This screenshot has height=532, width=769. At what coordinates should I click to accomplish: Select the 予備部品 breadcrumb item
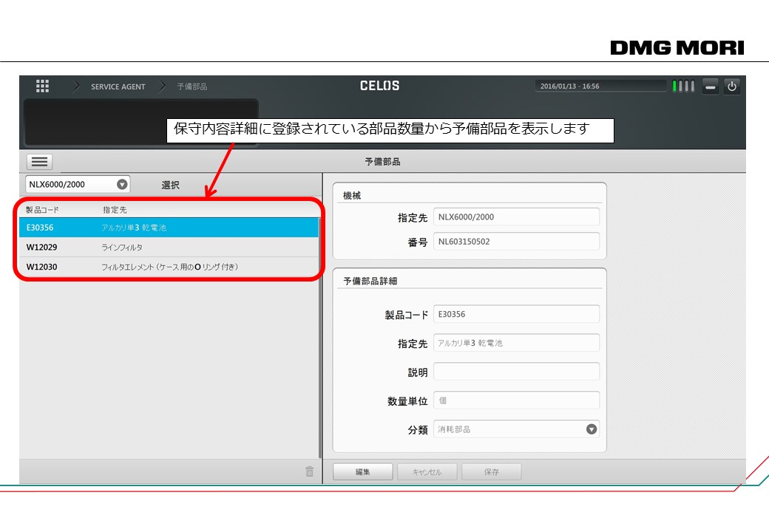pyautogui.click(x=192, y=86)
